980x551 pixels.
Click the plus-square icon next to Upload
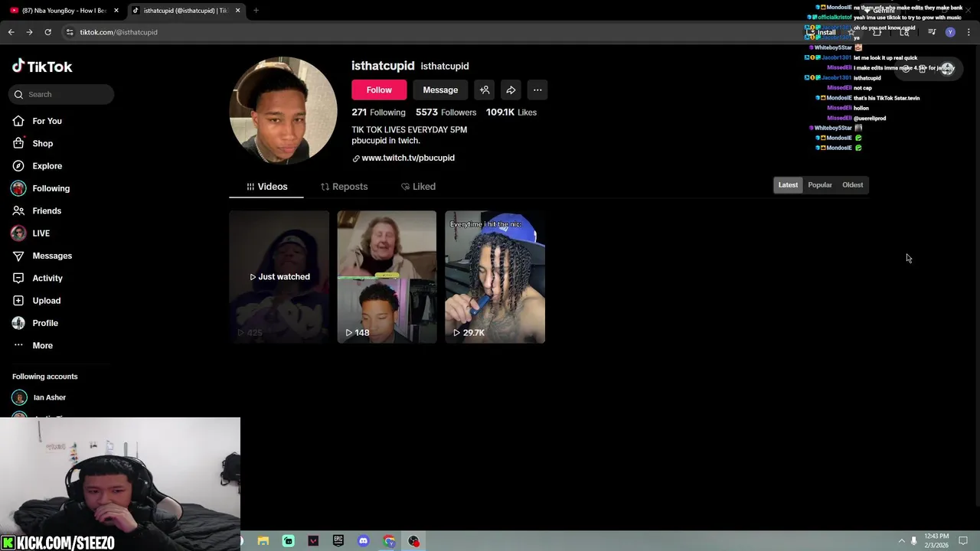pyautogui.click(x=18, y=301)
